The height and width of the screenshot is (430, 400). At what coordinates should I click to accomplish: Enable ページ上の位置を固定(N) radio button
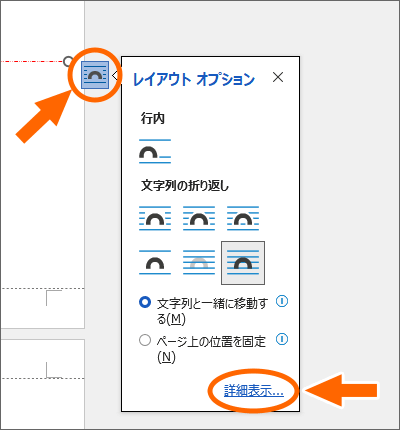[145, 340]
